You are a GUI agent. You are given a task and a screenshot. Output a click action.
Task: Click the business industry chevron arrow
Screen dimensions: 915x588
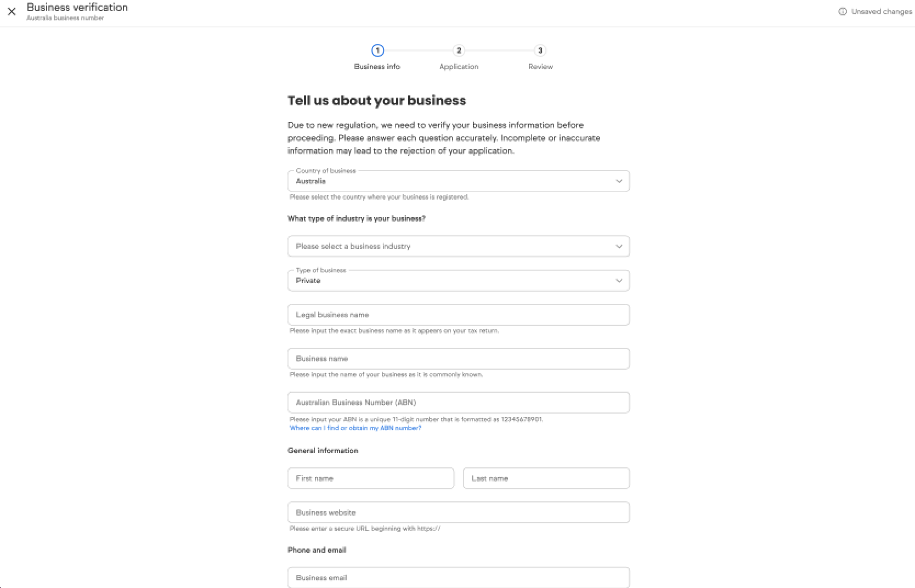(x=619, y=246)
